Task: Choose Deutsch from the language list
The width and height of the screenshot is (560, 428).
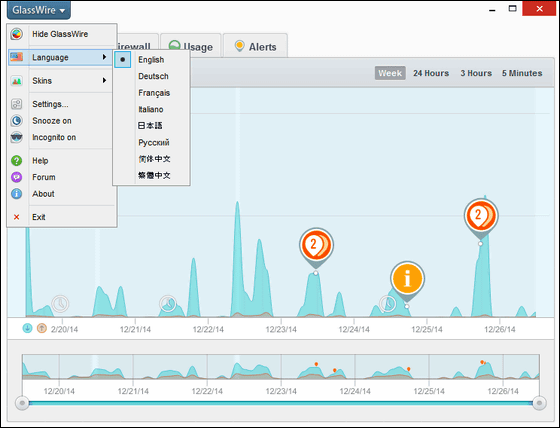Action: click(x=153, y=76)
